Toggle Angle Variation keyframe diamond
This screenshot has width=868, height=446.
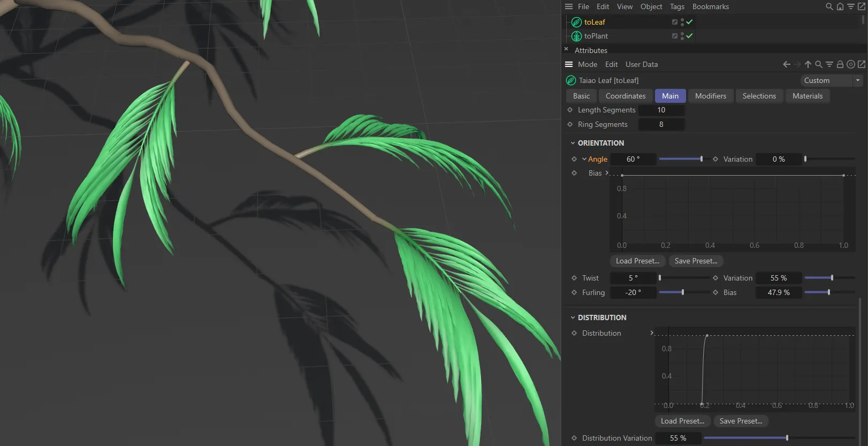pos(715,159)
